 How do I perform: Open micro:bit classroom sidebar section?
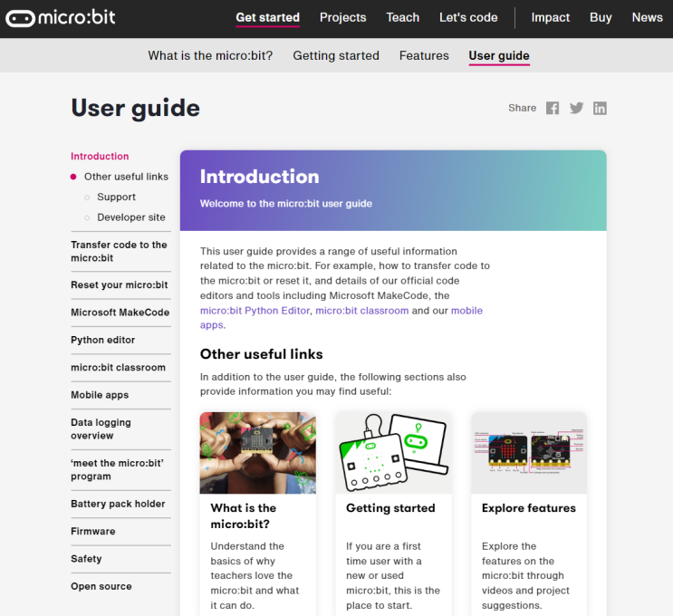118,368
